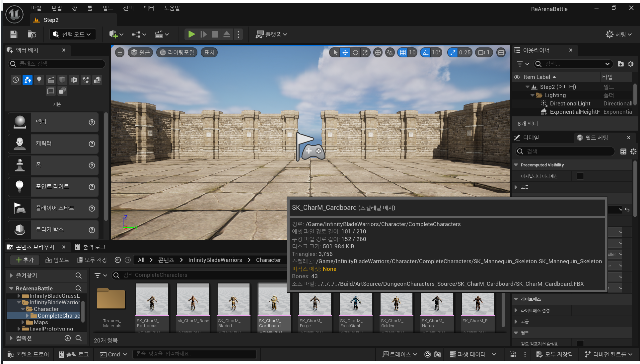Activate the scale tool in the viewport
This screenshot has height=364, width=640.
(365, 52)
